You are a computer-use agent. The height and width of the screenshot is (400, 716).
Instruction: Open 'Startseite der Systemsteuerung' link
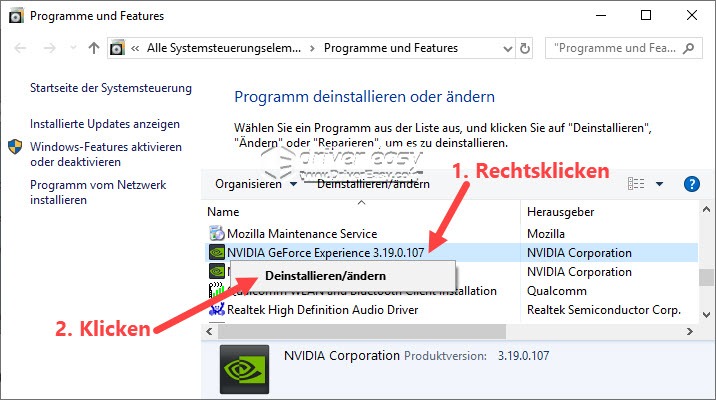click(111, 88)
